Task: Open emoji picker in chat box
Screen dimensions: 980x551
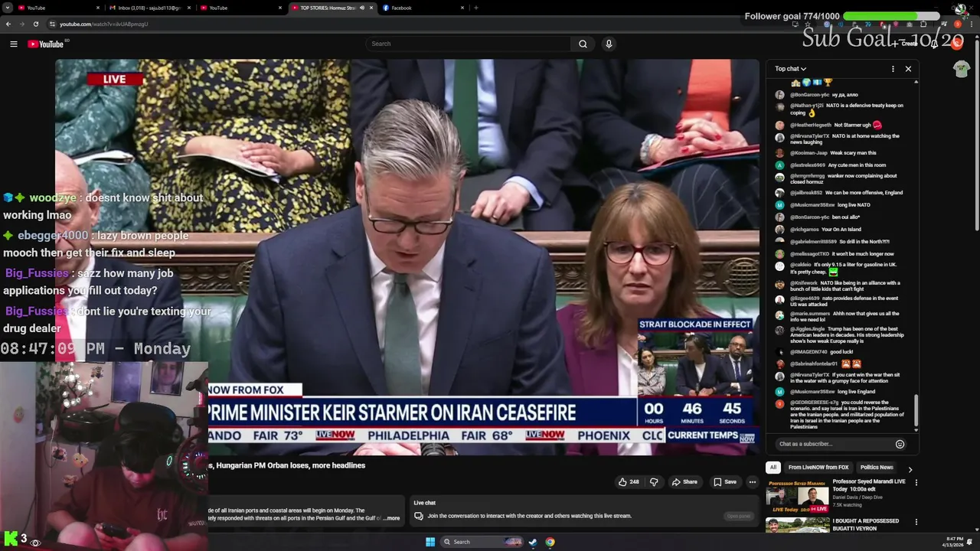Action: pos(900,444)
